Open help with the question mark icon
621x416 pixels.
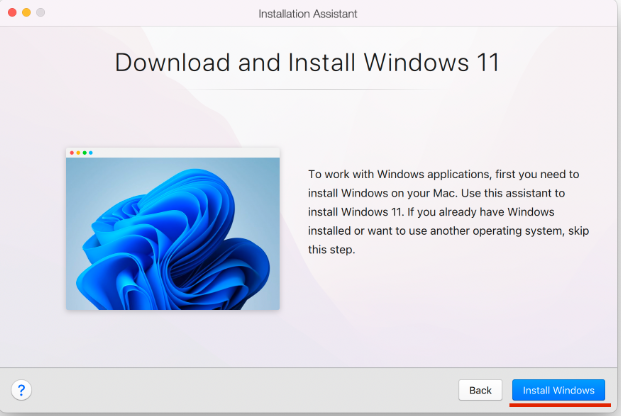point(21,389)
